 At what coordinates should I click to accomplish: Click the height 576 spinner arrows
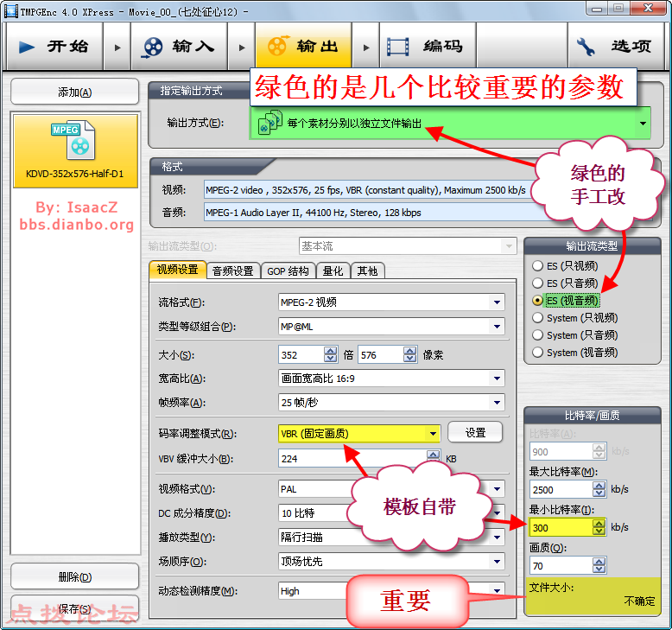[x=410, y=354]
